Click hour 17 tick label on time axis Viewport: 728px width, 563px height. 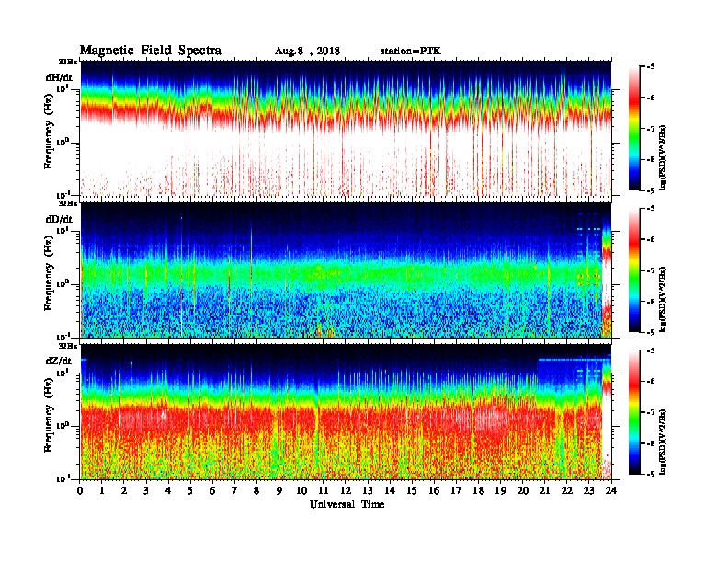click(x=456, y=490)
